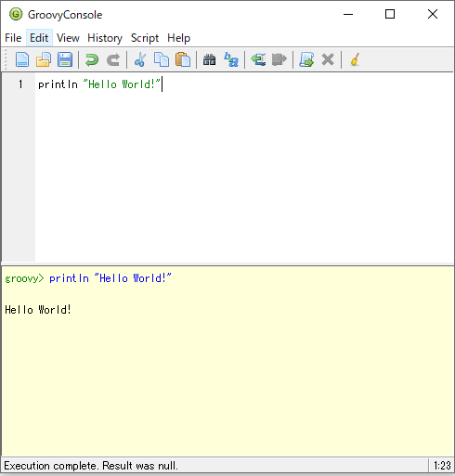Open the File menu
455x476 pixels.
(13, 38)
